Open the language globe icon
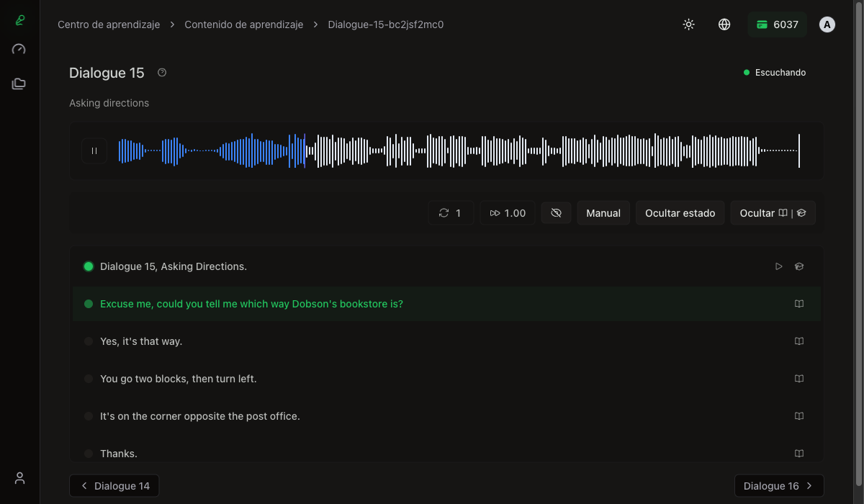864x504 pixels. (724, 24)
